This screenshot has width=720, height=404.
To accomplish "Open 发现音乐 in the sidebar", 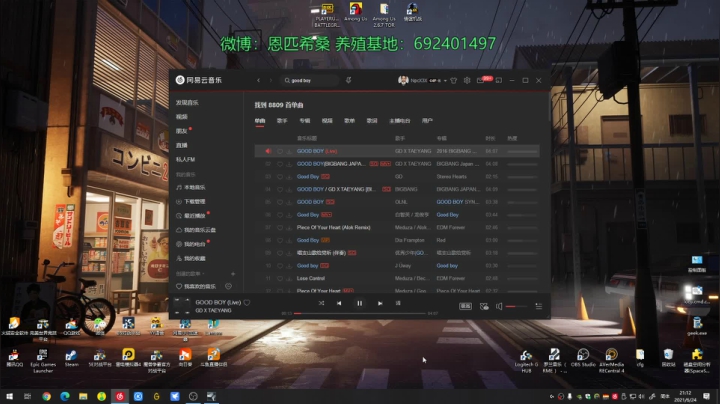I will (x=187, y=103).
